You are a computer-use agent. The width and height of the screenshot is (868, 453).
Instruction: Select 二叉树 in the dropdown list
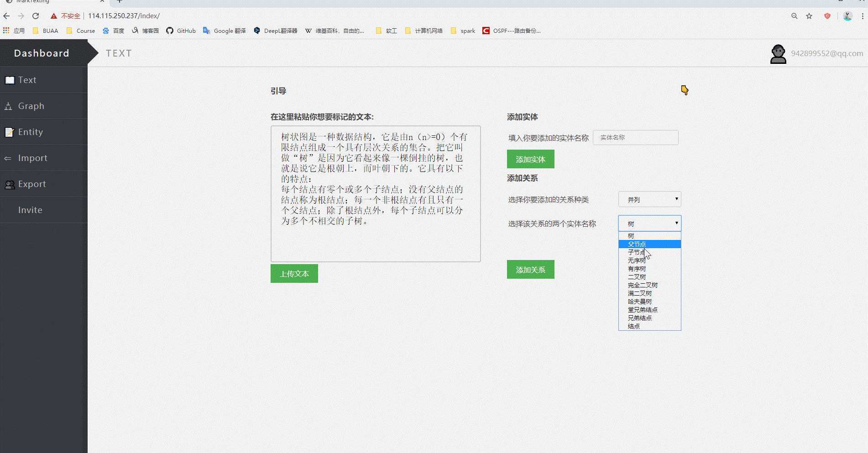(x=650, y=277)
